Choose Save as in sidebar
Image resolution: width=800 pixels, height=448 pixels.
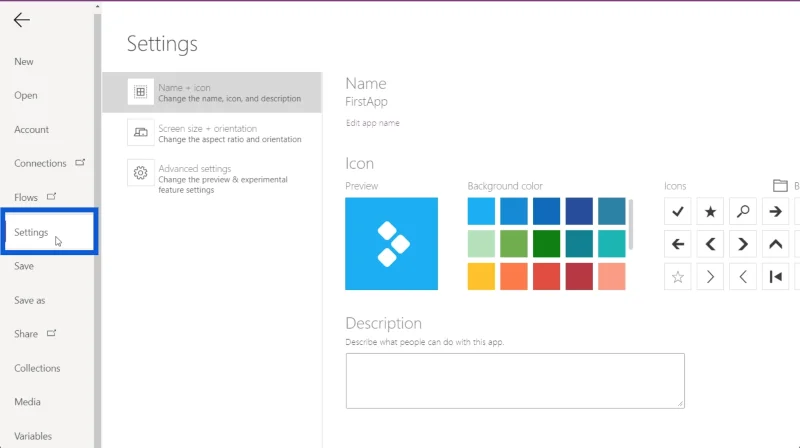30,300
